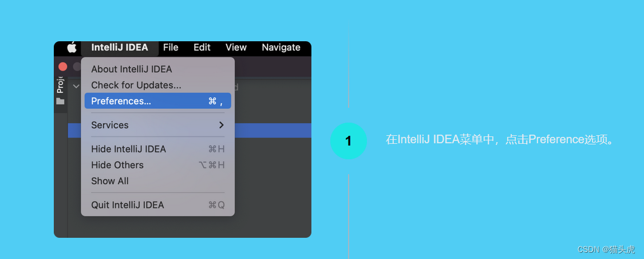Open the View menu
This screenshot has height=259, width=644.
pos(236,48)
